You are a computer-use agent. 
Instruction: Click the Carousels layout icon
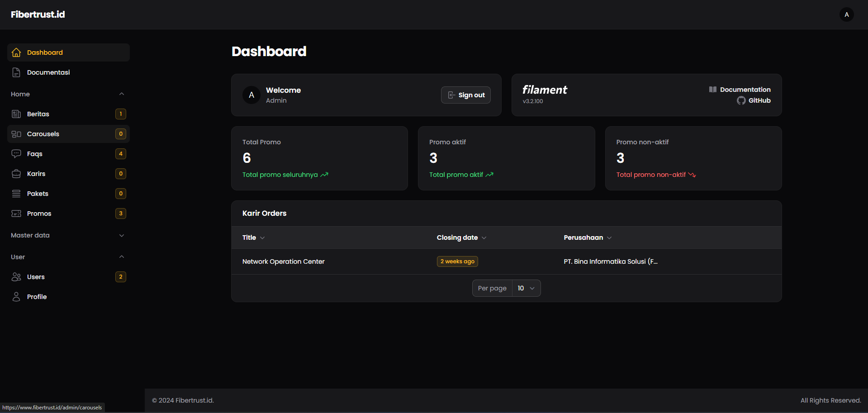[16, 134]
